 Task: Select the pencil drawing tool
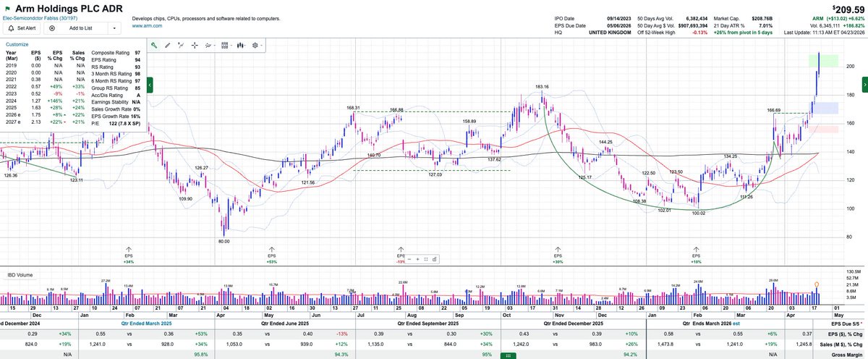coord(168,45)
